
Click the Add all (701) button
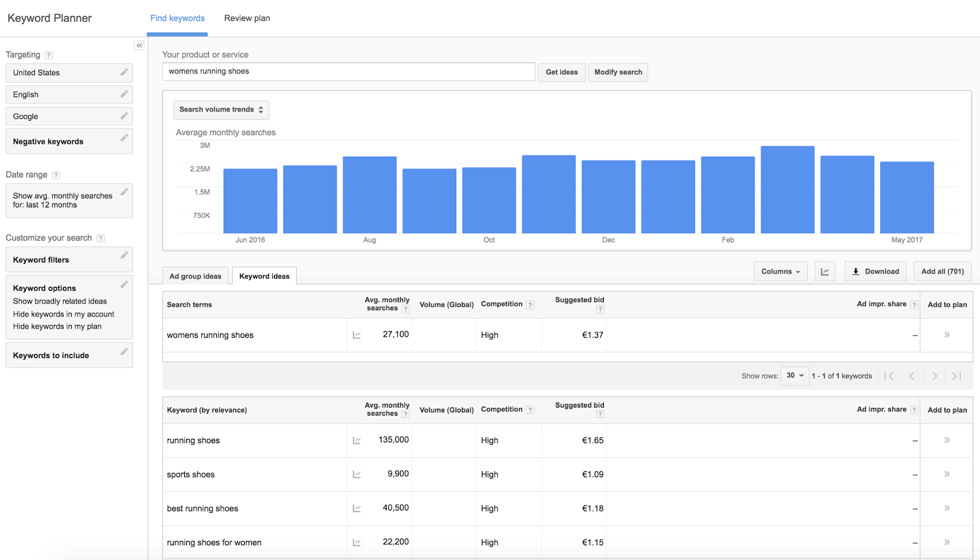(942, 272)
